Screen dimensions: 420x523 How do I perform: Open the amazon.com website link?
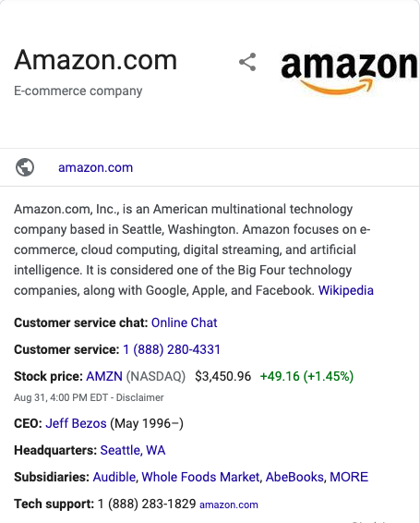pyautogui.click(x=95, y=167)
